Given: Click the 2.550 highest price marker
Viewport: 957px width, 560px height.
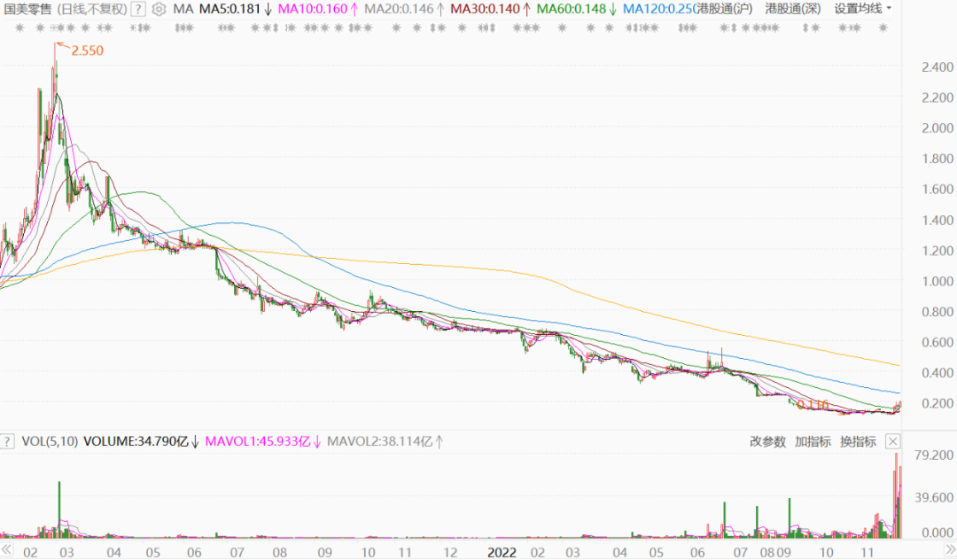Looking at the screenshot, I should [x=87, y=51].
